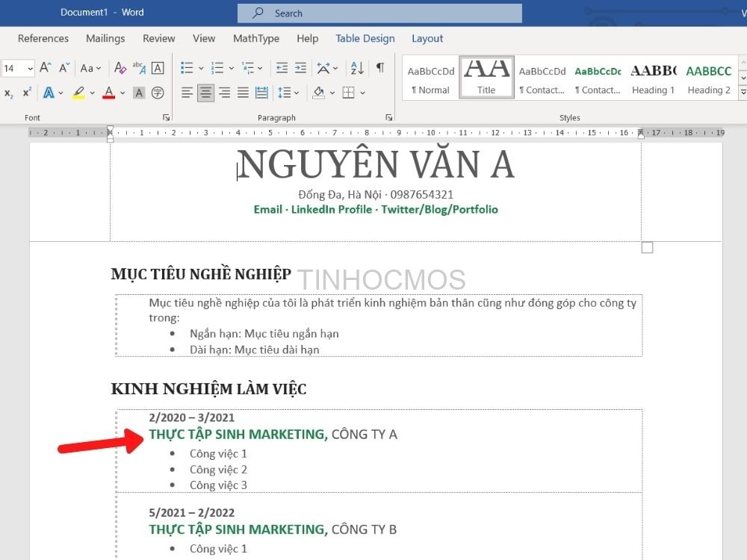Apply yellow text highlight color
Viewport: 747px width, 560px height.
[x=78, y=93]
